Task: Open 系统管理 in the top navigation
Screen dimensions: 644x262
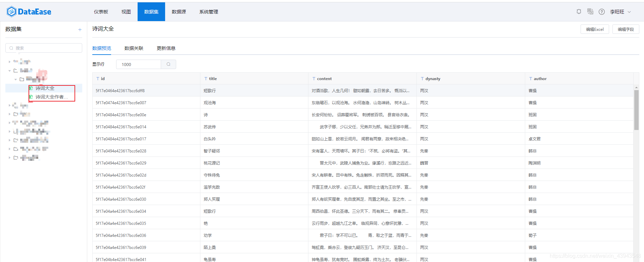Action: (209, 12)
